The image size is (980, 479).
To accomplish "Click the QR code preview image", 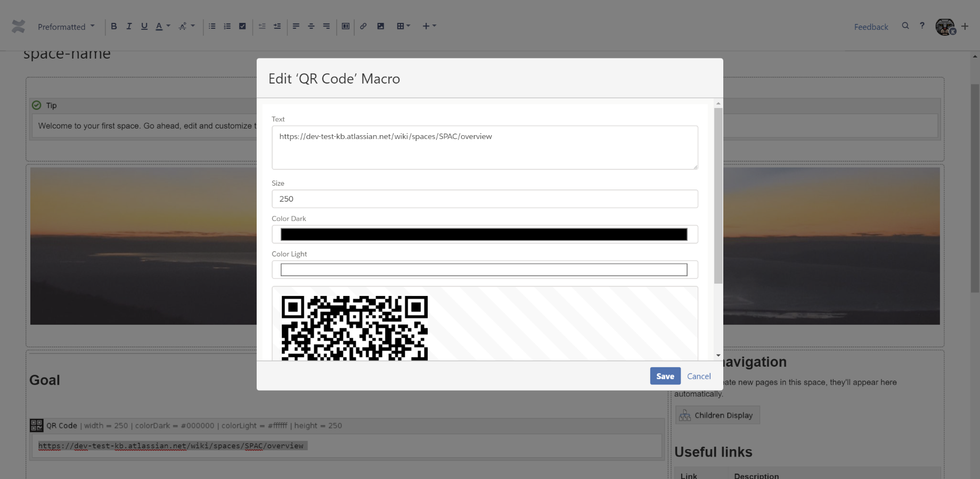I will tap(355, 328).
